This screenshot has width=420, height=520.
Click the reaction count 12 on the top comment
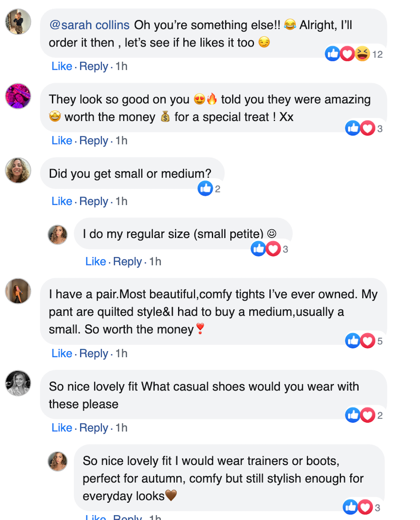(377, 54)
